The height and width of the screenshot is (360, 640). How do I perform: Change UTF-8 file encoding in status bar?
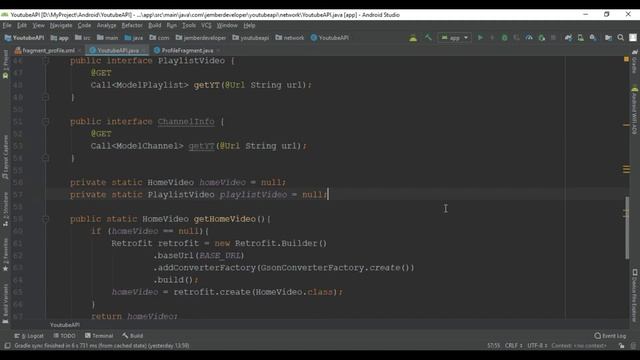(x=537, y=346)
